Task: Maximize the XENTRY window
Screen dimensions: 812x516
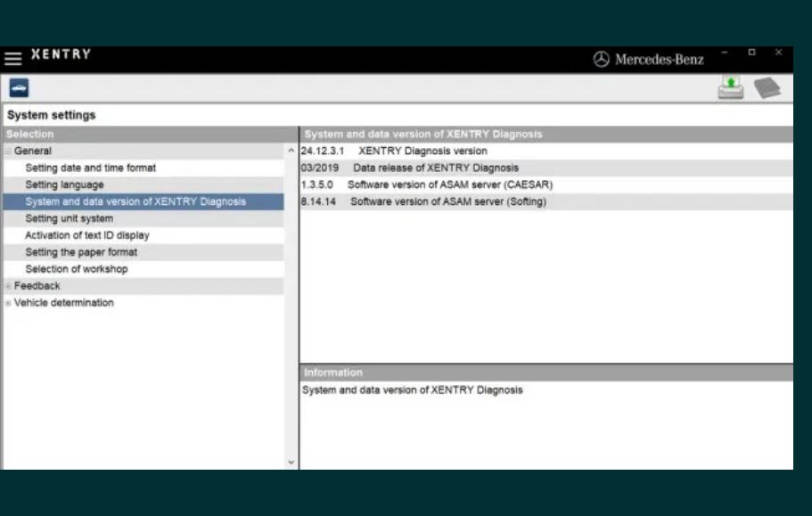Action: tap(752, 53)
